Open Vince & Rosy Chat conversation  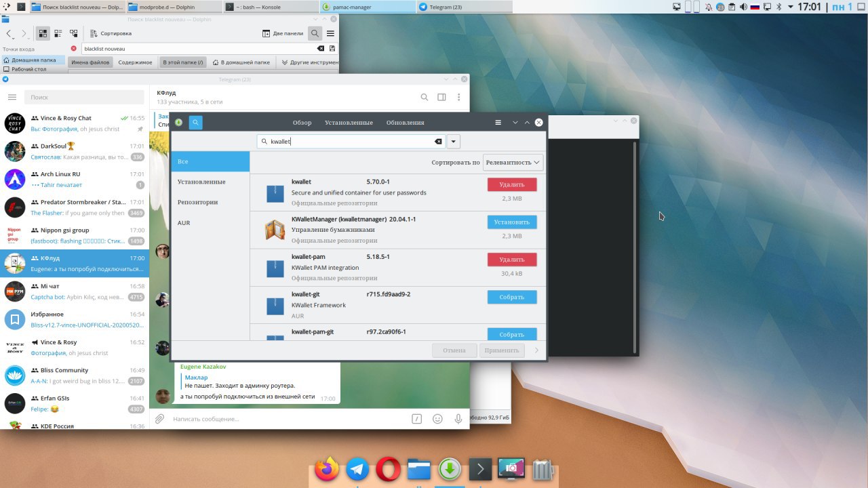click(x=74, y=123)
